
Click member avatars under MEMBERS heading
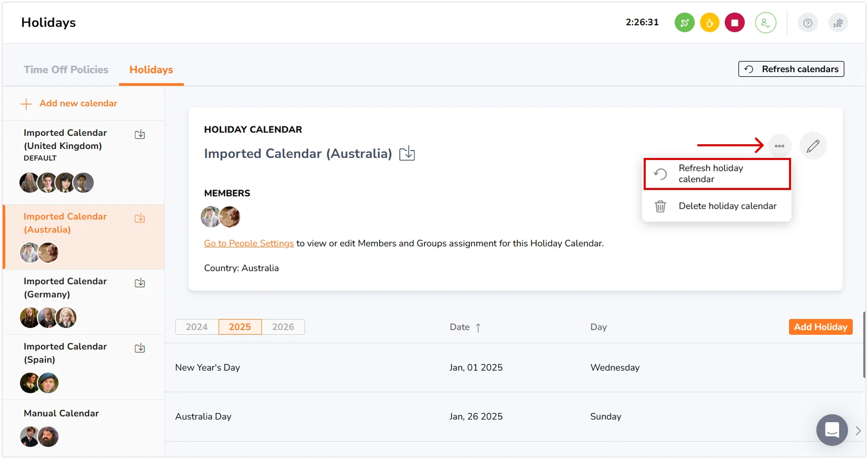220,217
